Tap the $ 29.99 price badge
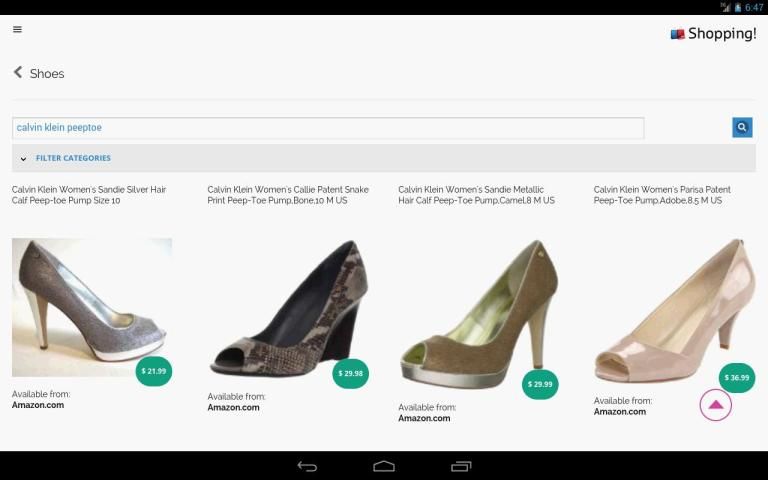Image resolution: width=768 pixels, height=480 pixels. tap(540, 384)
